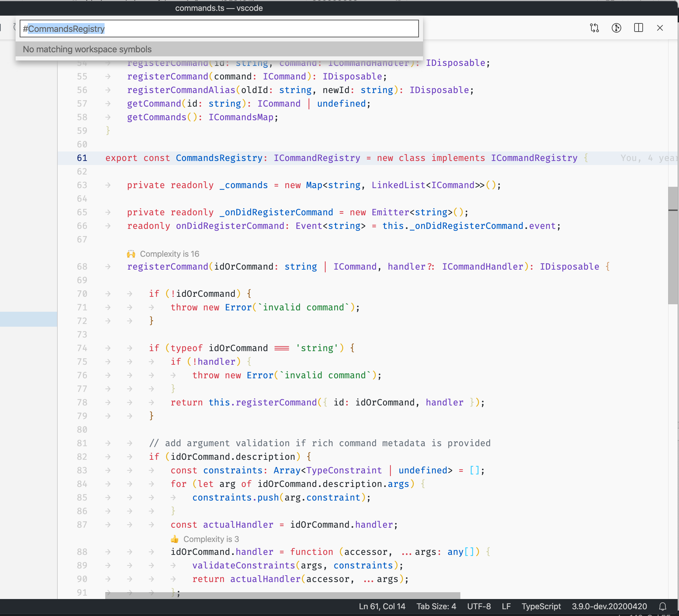679x616 pixels.
Task: Open the Complexity is 3 CodeLens
Action: click(x=210, y=539)
